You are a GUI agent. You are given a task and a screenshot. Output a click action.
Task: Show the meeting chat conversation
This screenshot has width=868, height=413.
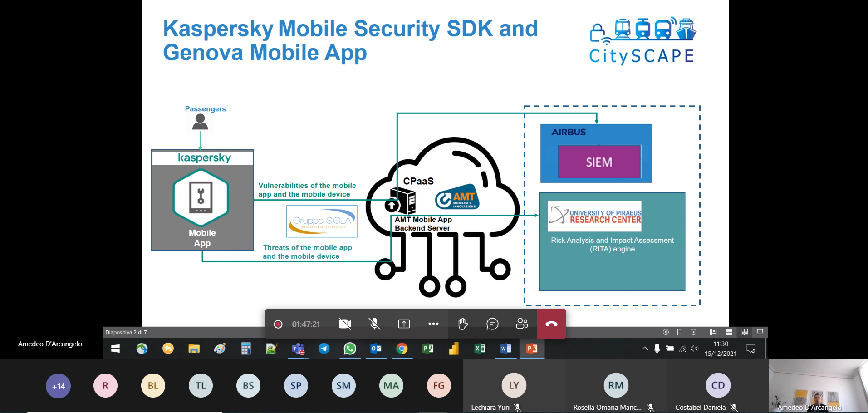pyautogui.click(x=492, y=324)
